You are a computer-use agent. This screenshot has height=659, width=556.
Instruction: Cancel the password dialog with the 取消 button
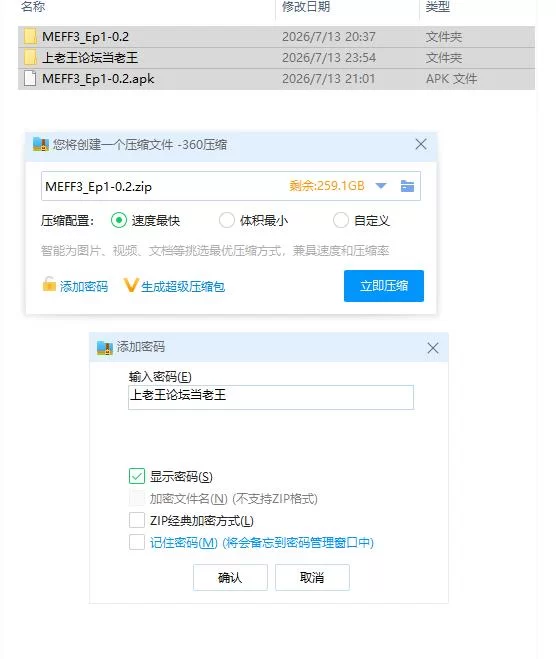[x=312, y=577]
